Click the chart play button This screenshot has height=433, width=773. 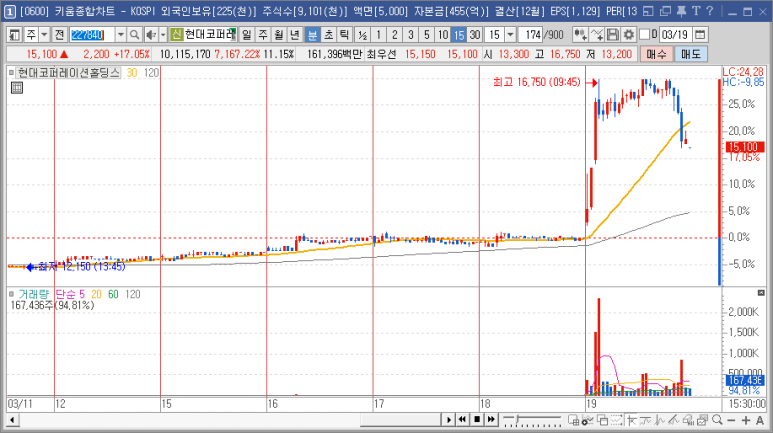[448, 420]
